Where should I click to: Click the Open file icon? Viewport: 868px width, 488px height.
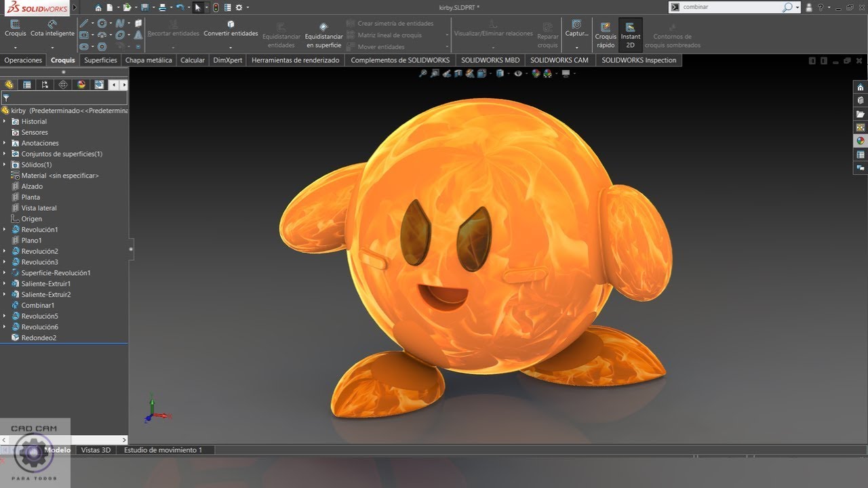127,7
